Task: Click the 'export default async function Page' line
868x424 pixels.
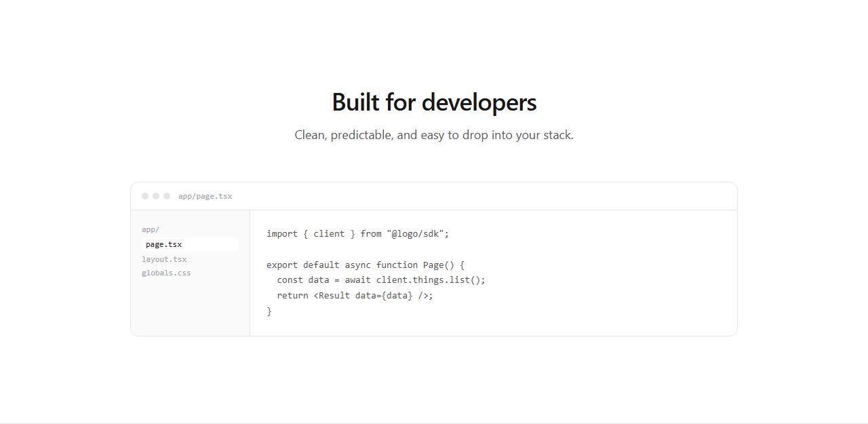Action: point(366,265)
